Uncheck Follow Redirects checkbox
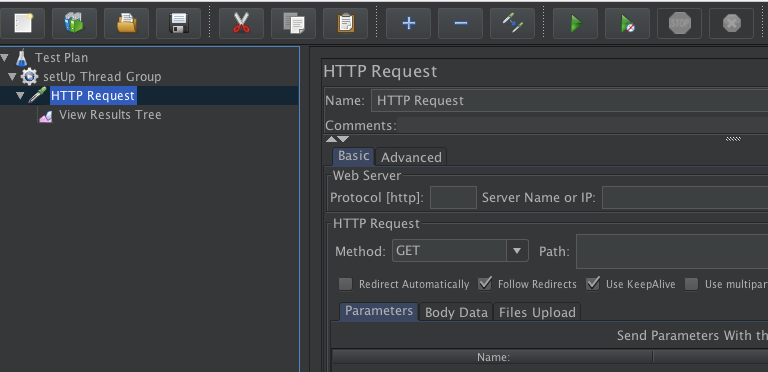The height and width of the screenshot is (372, 768). pyautogui.click(x=485, y=284)
